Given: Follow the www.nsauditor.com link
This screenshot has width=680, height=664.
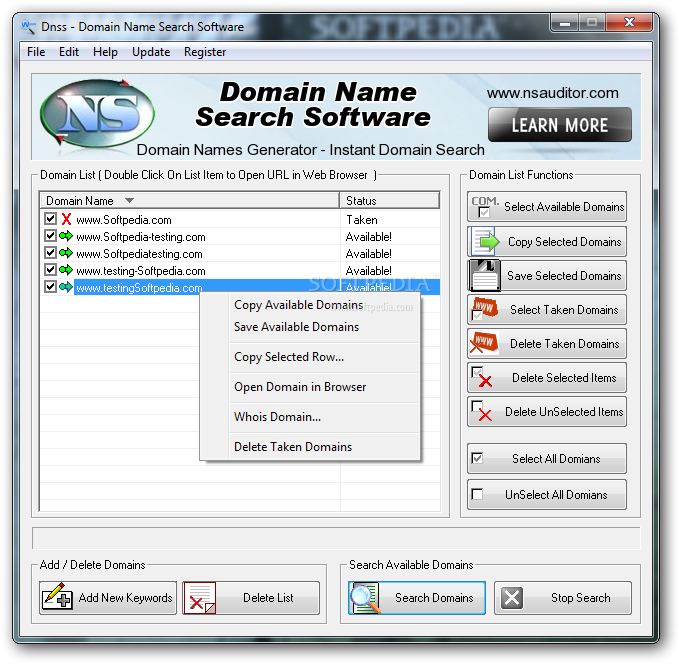Looking at the screenshot, I should pos(552,92).
